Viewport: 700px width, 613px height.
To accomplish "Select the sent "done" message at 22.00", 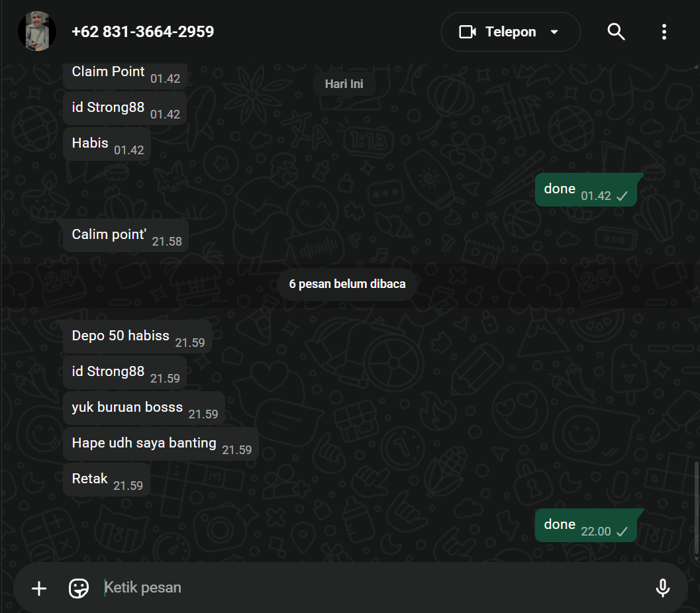I will coord(585,526).
